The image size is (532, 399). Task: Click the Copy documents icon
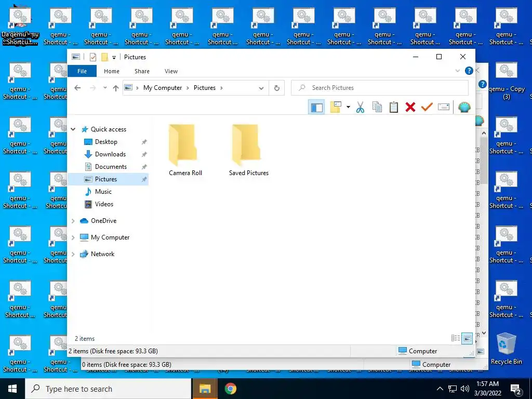pos(377,107)
